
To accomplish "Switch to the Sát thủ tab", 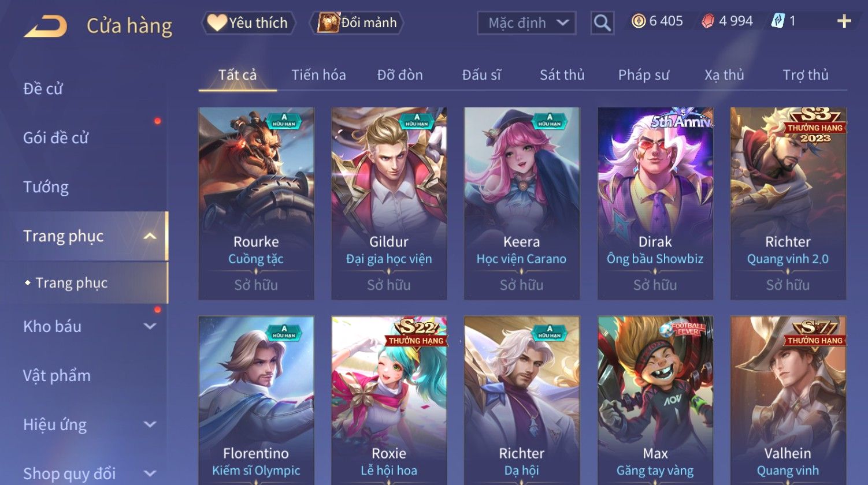I will (x=562, y=75).
